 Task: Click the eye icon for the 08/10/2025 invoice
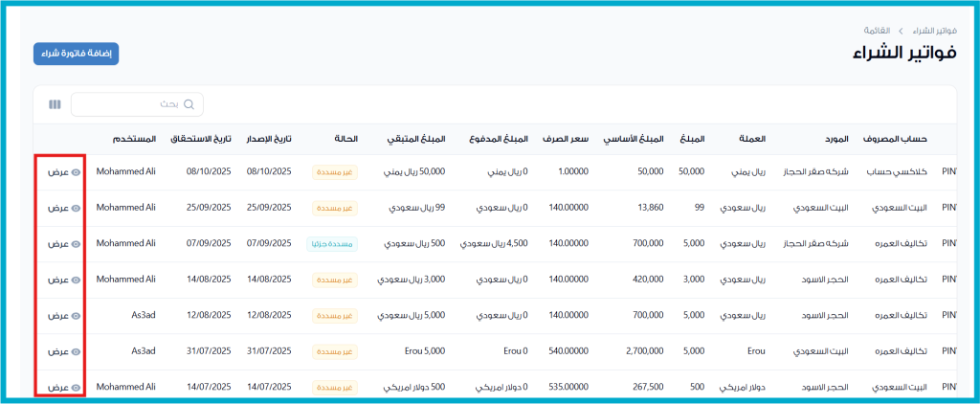(x=76, y=172)
